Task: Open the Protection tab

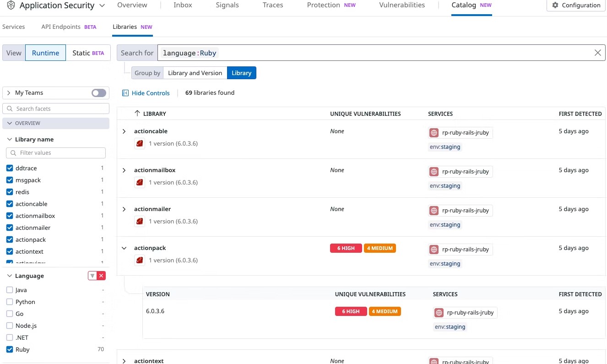Action: coord(331,5)
